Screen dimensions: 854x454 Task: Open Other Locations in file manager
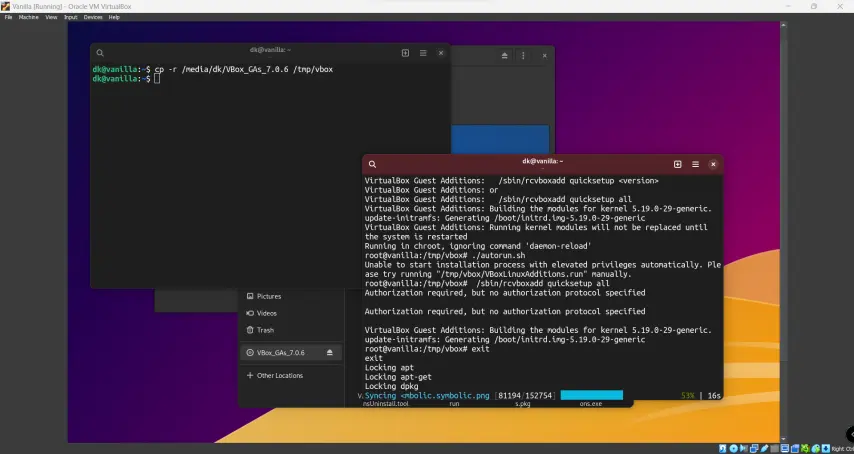pyautogui.click(x=291, y=376)
